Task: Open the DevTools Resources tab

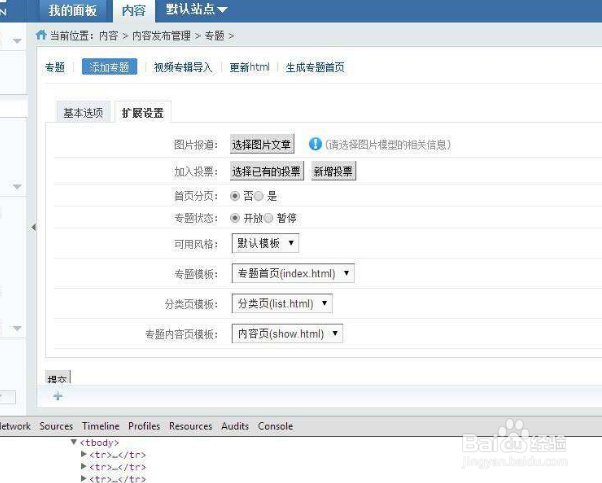Action: coord(190,426)
